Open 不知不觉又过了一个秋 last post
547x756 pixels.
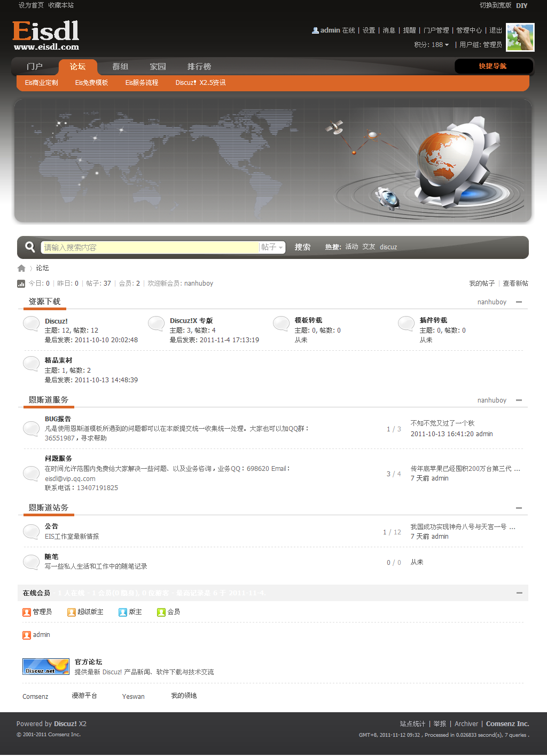point(442,423)
